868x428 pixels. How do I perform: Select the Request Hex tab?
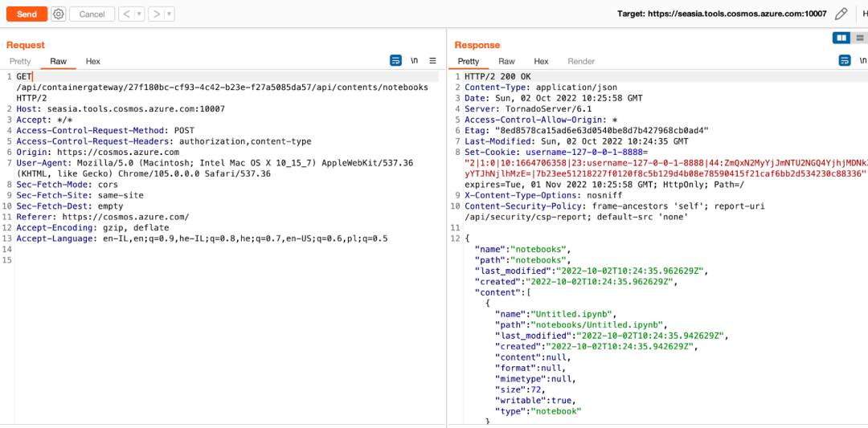pos(93,61)
